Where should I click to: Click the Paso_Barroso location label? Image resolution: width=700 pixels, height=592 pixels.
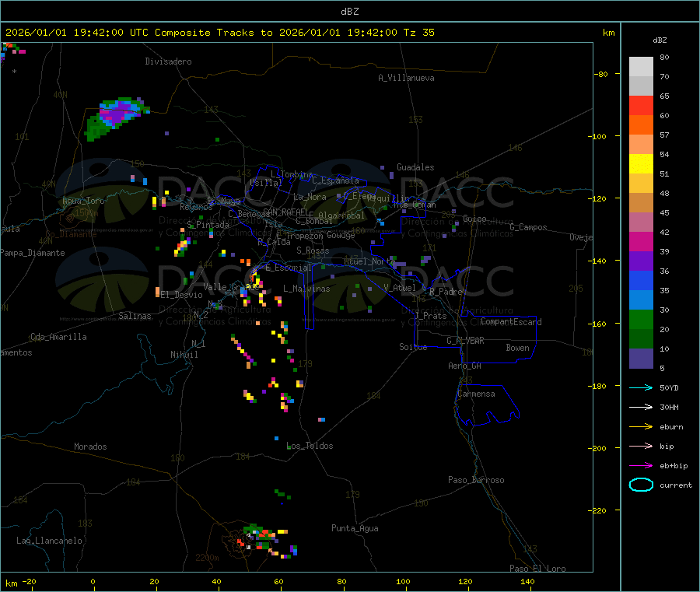pos(476,481)
